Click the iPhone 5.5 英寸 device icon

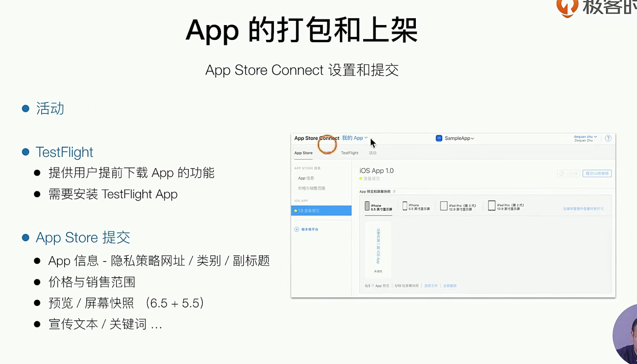[x=405, y=206]
